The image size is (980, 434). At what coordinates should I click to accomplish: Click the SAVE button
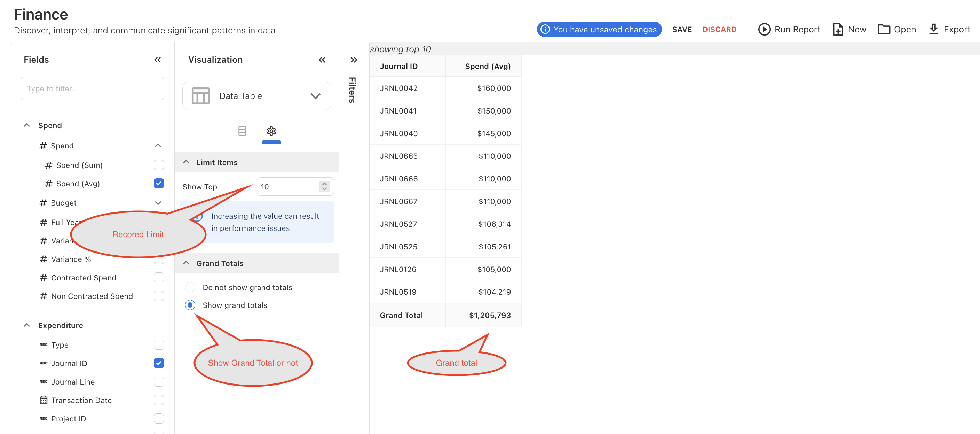[682, 29]
